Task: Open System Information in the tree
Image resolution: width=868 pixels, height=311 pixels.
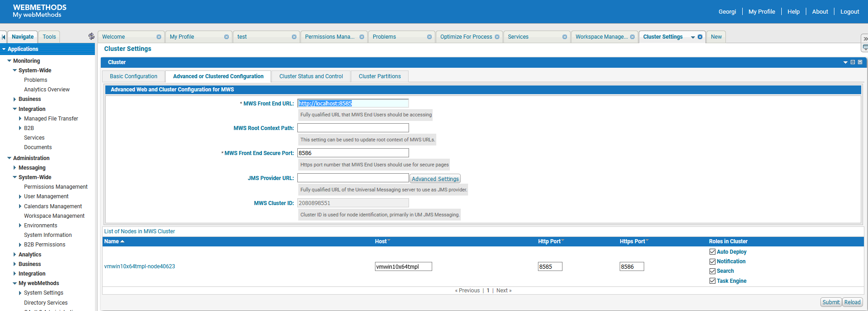Action: [48, 235]
